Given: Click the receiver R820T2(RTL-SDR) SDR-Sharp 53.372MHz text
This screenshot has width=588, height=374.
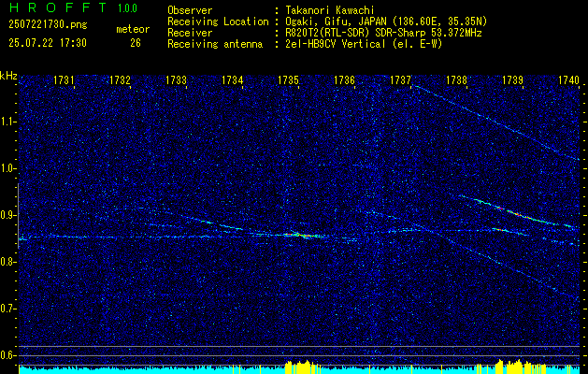Looking at the screenshot, I should click(x=383, y=33).
